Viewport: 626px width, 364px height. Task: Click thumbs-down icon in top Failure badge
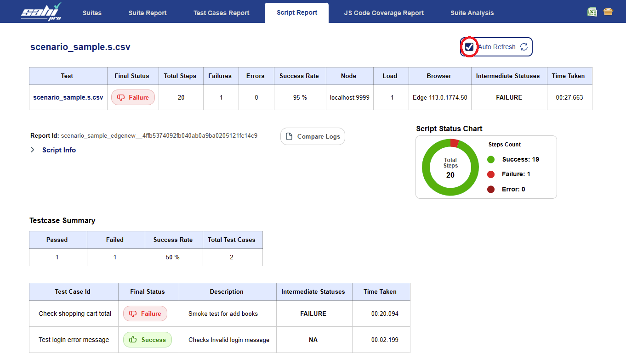(x=121, y=97)
